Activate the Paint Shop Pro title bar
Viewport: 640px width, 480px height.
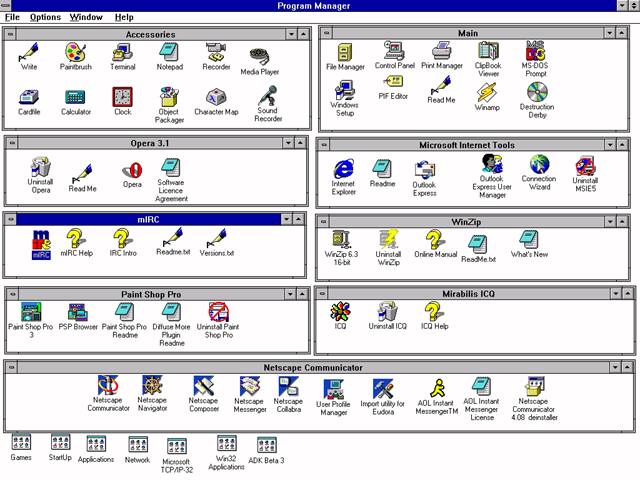(x=151, y=294)
